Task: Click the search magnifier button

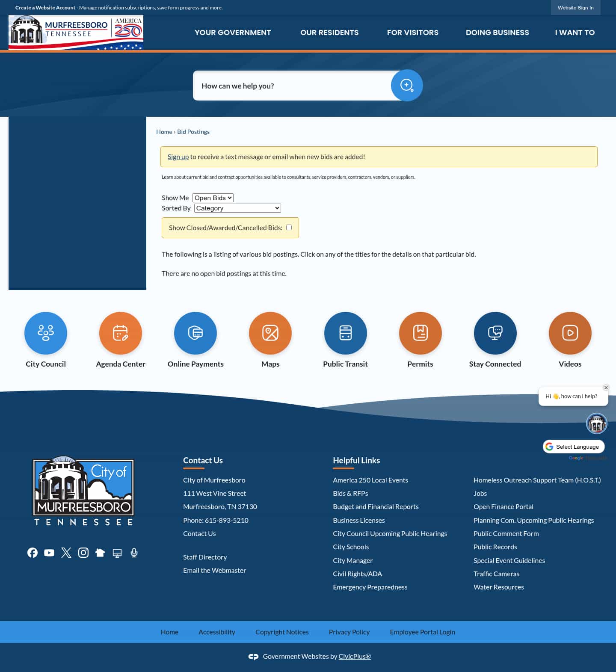Action: click(407, 85)
